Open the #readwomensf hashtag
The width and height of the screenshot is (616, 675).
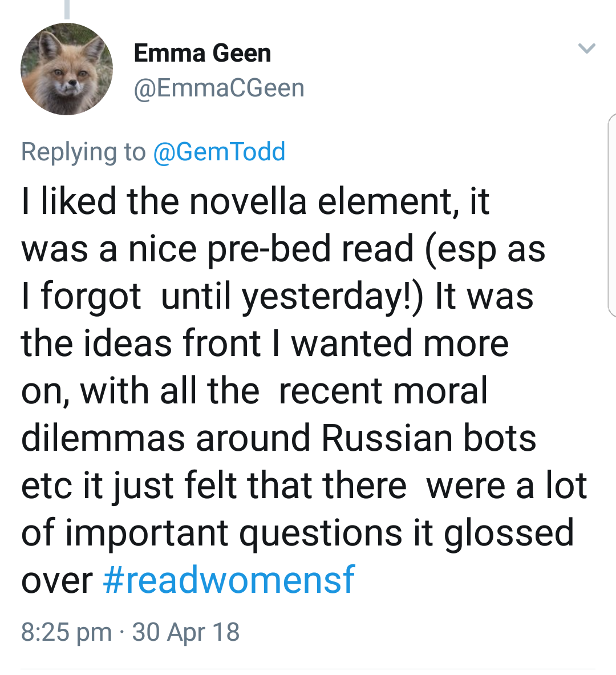[229, 580]
